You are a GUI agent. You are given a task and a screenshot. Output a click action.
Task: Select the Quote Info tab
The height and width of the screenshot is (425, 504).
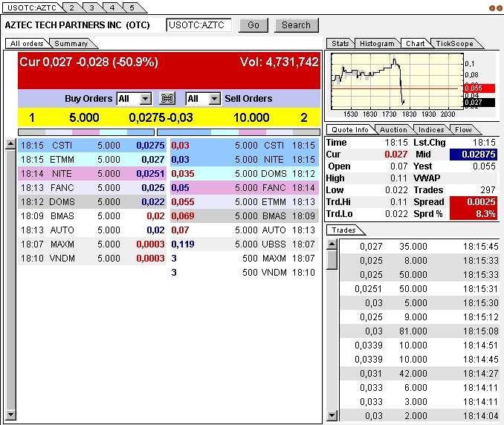click(x=349, y=129)
